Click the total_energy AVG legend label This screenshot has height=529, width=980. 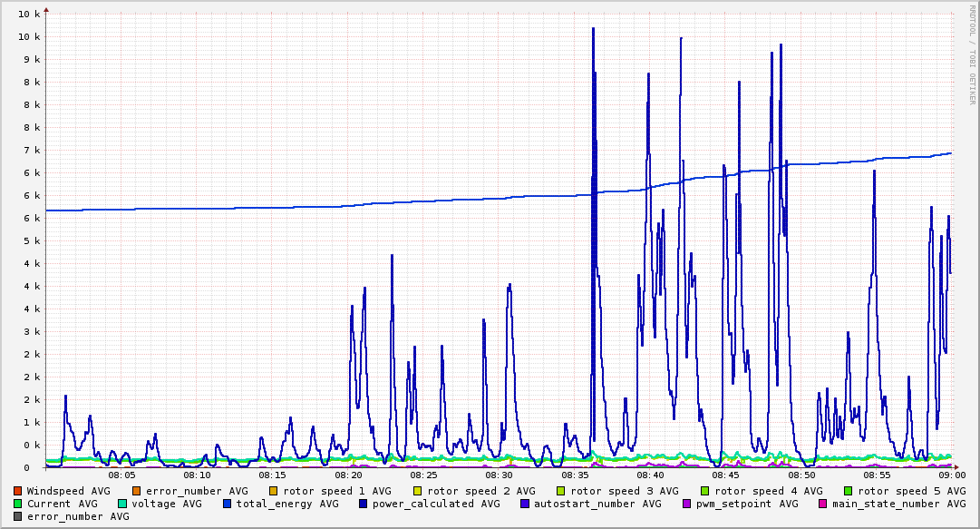coord(287,504)
